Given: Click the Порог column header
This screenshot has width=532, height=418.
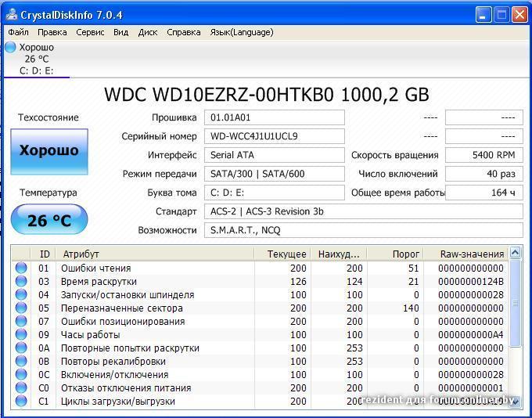Looking at the screenshot, I should 395,254.
